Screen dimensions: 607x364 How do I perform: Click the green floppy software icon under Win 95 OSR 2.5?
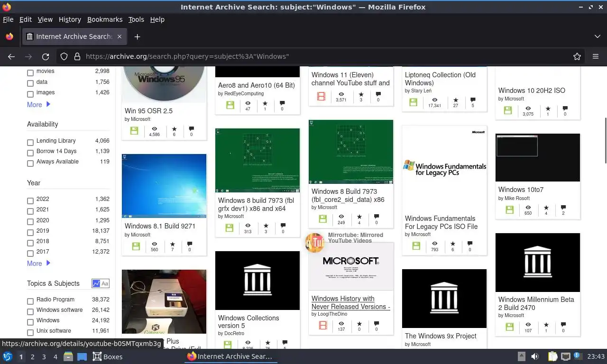click(134, 131)
